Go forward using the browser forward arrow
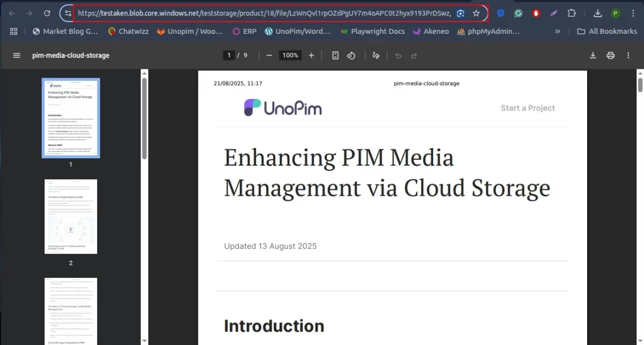The height and width of the screenshot is (345, 644). (30, 13)
